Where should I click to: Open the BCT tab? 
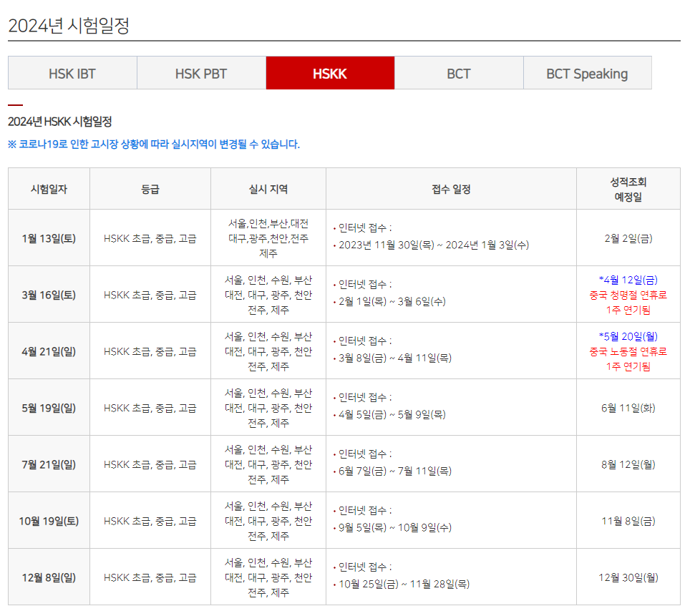(459, 73)
